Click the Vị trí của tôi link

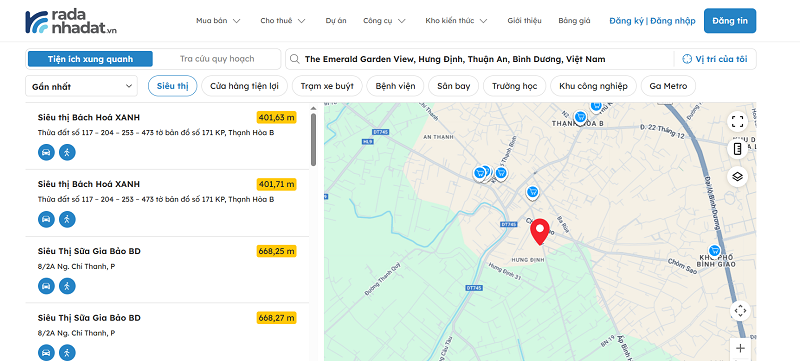coord(715,59)
